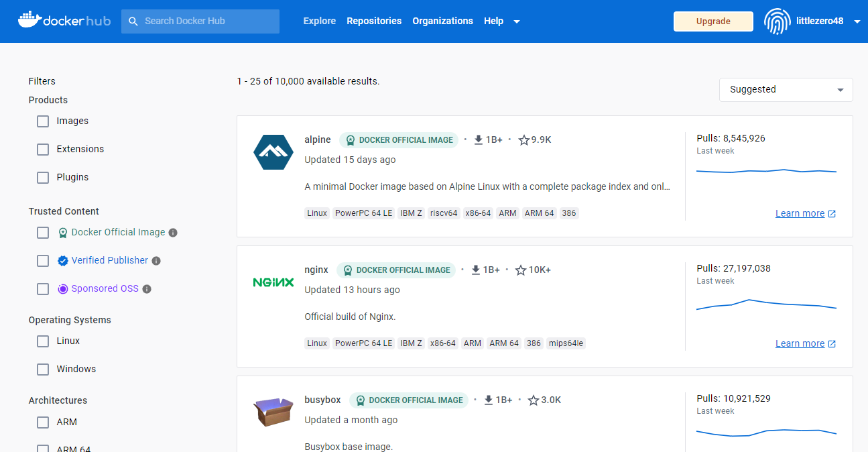Expand the Help menu arrow
Image resolution: width=868 pixels, height=452 pixels.
click(516, 21)
